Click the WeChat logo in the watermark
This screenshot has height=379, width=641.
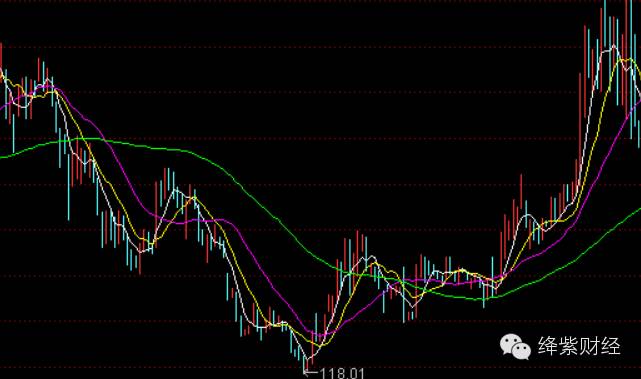[x=515, y=347]
